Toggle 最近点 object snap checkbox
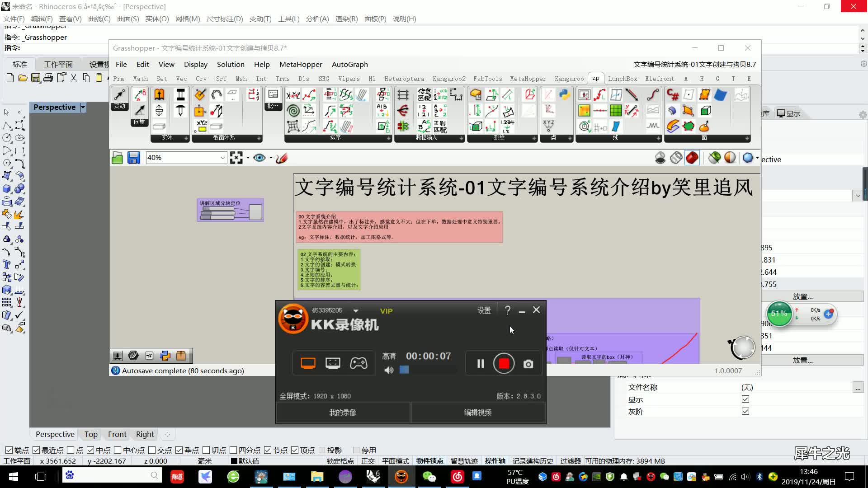The height and width of the screenshot is (488, 868). [x=36, y=450]
